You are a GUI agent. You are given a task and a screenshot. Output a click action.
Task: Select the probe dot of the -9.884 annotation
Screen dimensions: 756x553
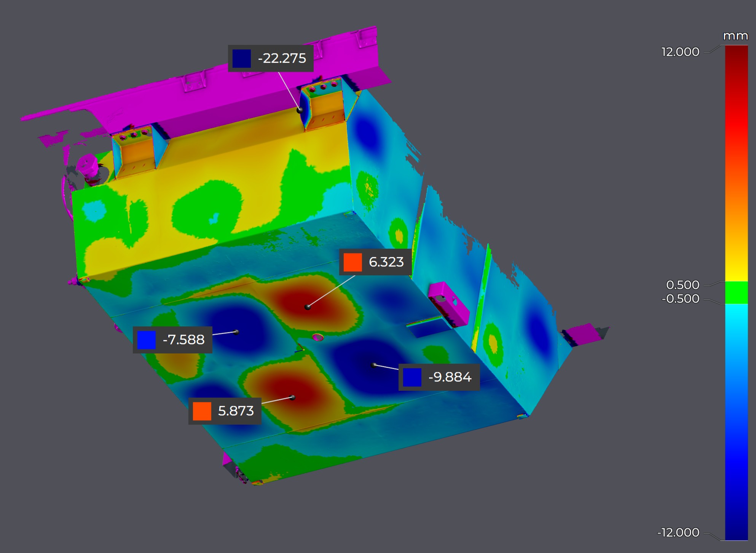tap(374, 365)
